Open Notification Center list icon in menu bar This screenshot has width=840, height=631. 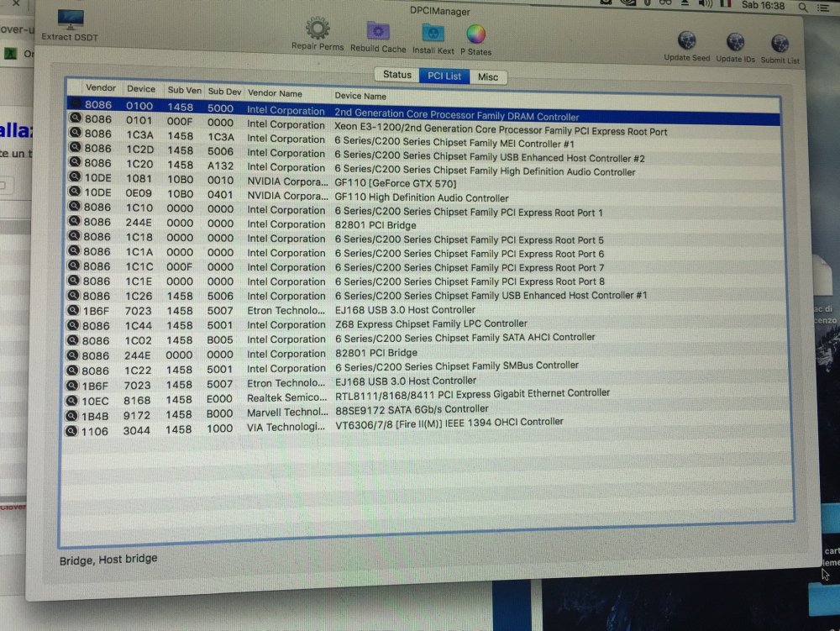pyautogui.click(x=823, y=8)
